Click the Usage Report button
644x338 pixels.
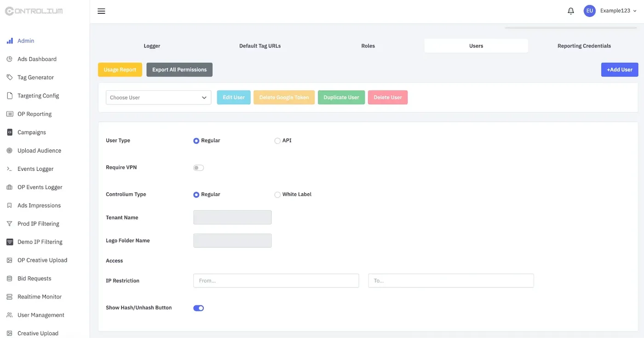coord(120,70)
